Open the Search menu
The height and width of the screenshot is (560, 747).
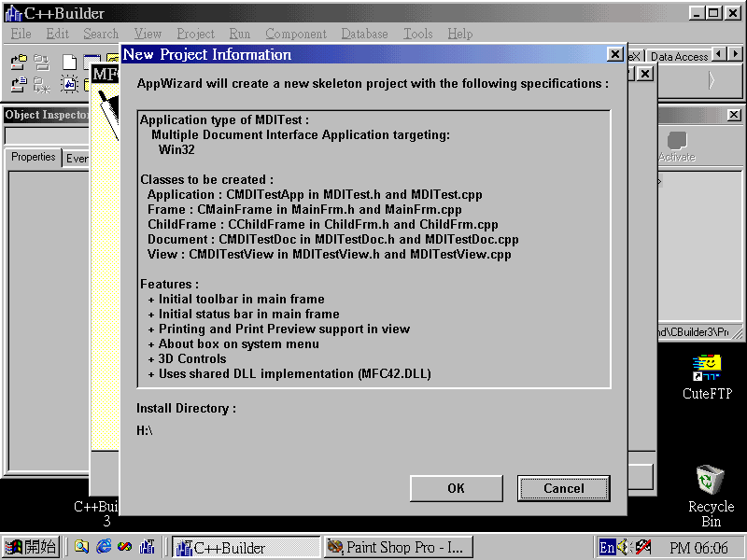click(x=101, y=34)
